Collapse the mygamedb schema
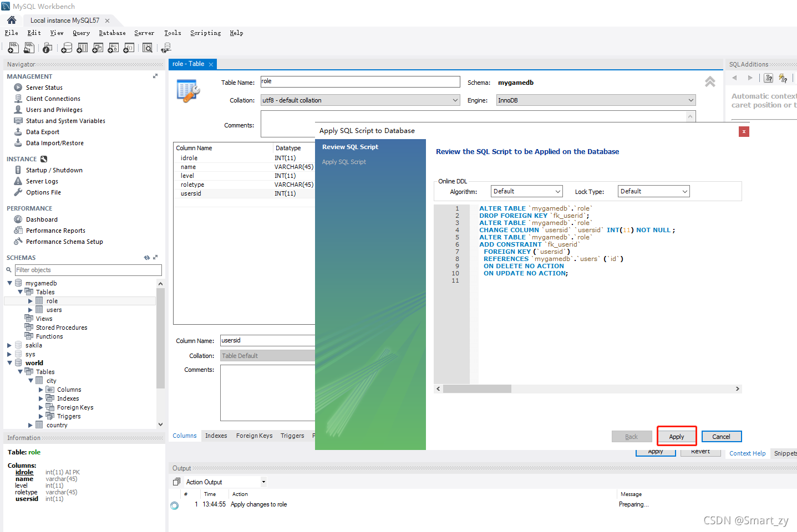 (x=9, y=283)
